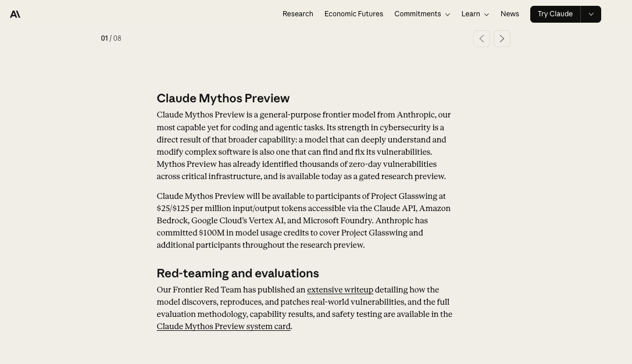Open the Learn navigation label

click(470, 14)
